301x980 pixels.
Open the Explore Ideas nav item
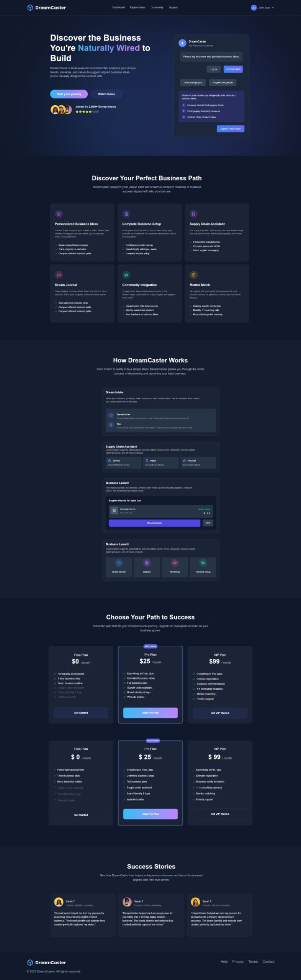tap(137, 7)
